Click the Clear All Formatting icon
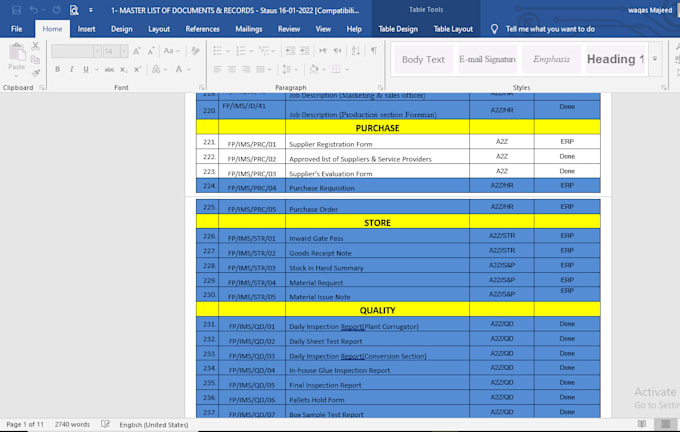 tap(195, 51)
